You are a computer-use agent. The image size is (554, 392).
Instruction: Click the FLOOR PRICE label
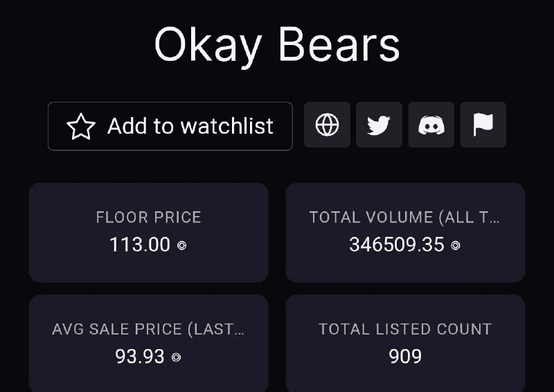click(148, 217)
